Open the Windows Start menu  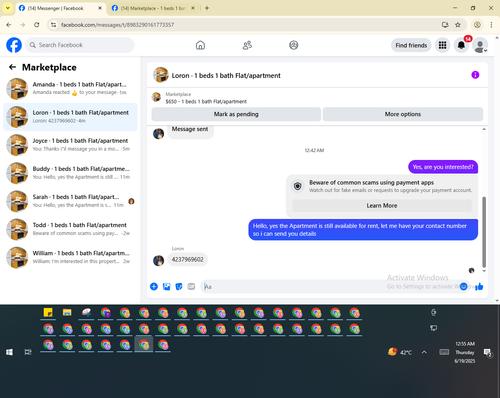tap(9, 352)
